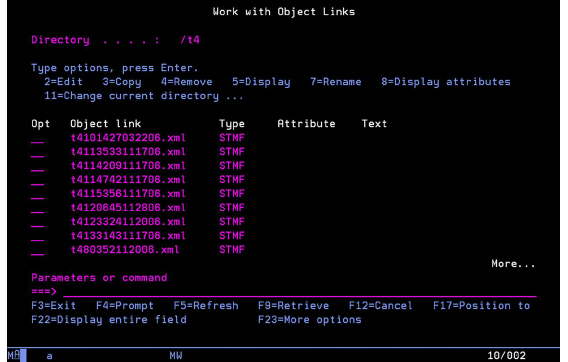Viewport: 568px width, 362px height.
Task: Click the 3=Copy option text
Action: point(122,82)
